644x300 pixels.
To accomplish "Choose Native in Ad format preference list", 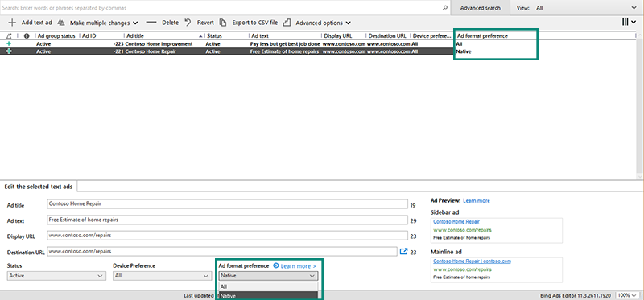I will (268, 295).
